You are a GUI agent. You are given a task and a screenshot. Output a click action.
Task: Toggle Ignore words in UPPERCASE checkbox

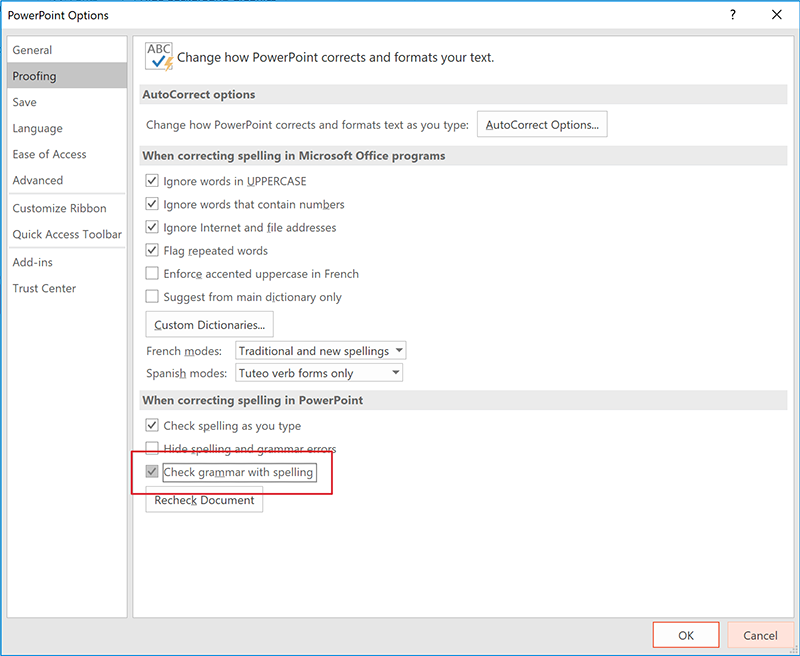pos(152,181)
